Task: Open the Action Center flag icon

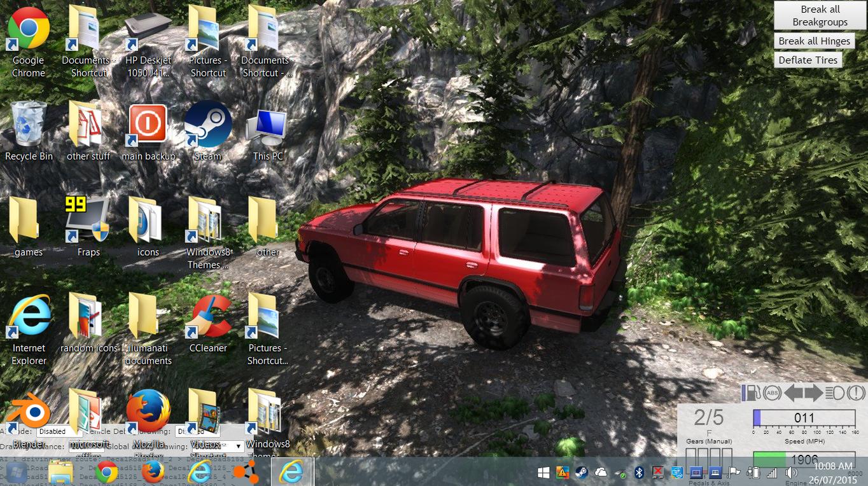Action: pyautogui.click(x=734, y=473)
